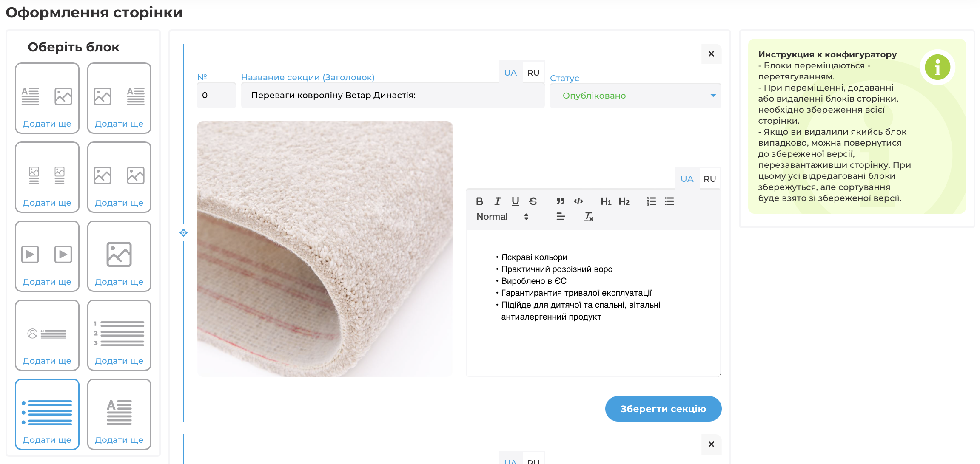This screenshot has height=464, width=980.
Task: Add the image-left text-right block
Action: (x=119, y=98)
